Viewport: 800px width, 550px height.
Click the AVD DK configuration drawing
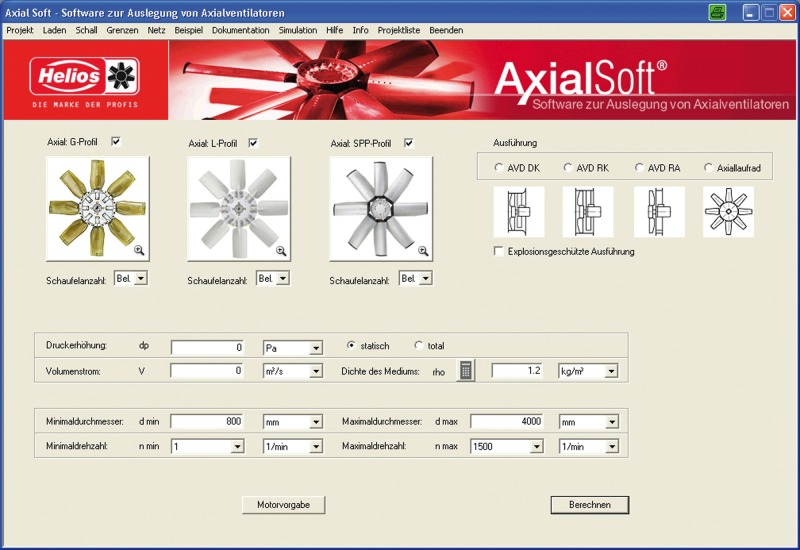tap(519, 212)
